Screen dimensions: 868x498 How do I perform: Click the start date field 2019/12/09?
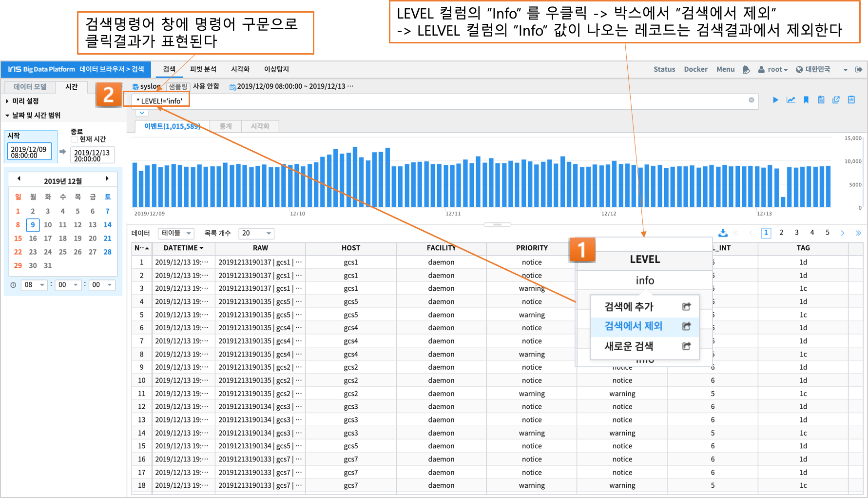29,152
